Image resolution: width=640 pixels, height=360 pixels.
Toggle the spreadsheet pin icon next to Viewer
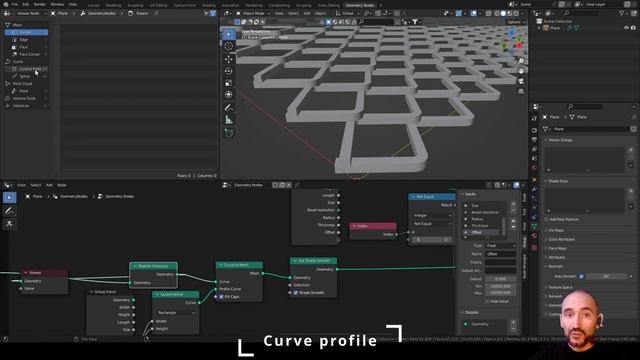tap(156, 13)
